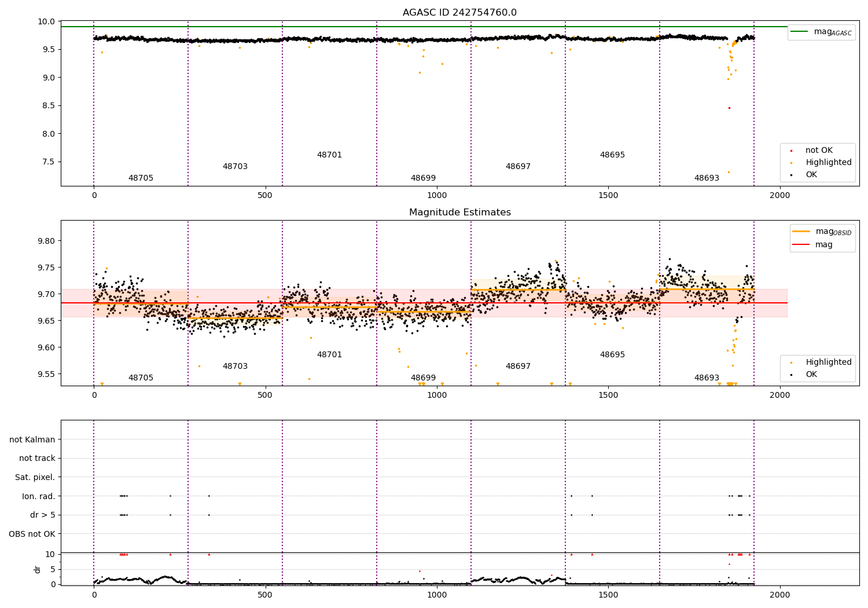Click the 'not track' axis label

click(x=37, y=458)
